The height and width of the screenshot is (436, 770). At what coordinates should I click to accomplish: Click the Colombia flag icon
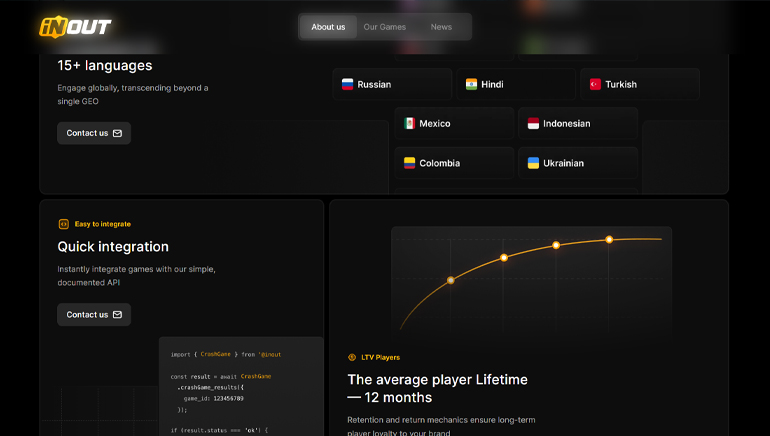tap(409, 163)
